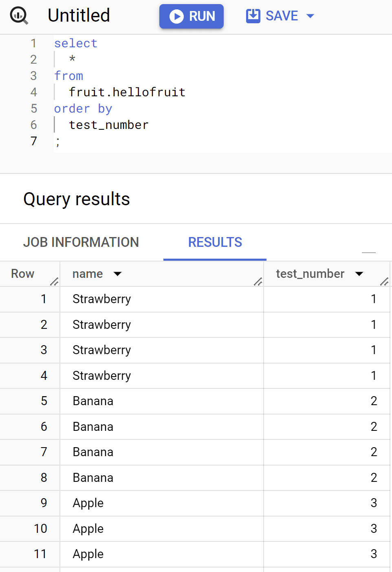Select the Apple cell in row 10

[162, 529]
